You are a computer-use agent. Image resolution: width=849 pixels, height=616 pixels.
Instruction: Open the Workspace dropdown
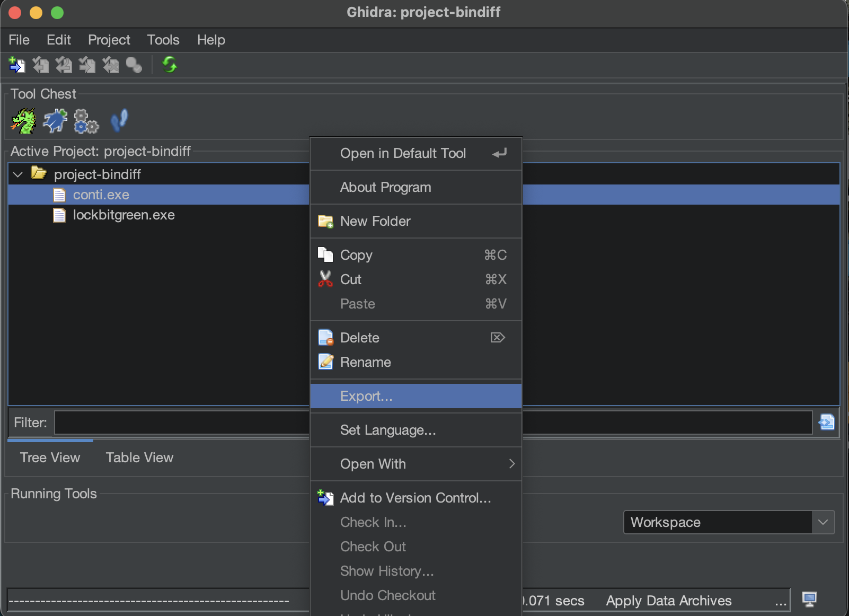coord(729,522)
